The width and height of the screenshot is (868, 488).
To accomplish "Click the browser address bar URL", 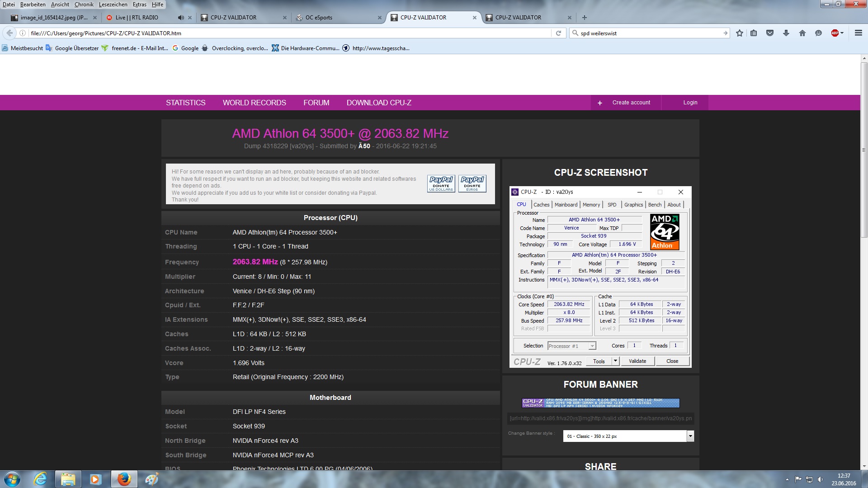I will (289, 33).
